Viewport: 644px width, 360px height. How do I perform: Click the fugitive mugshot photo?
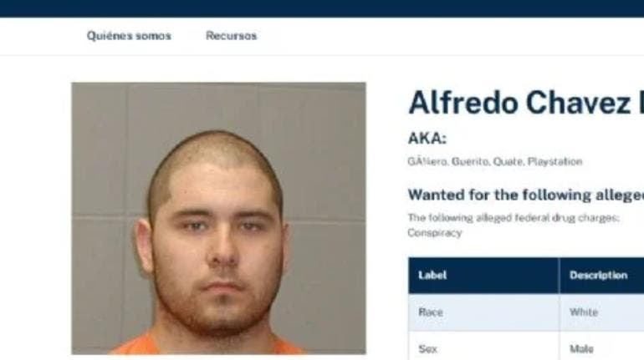tap(218, 218)
